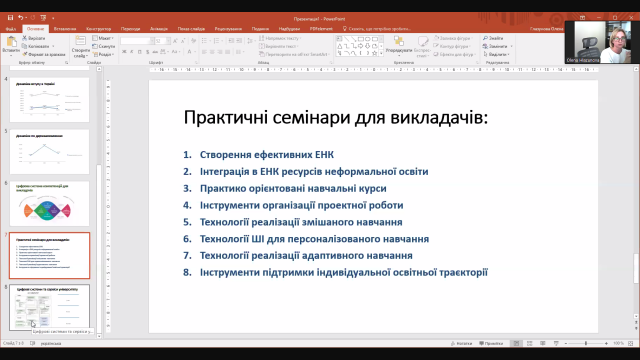Switch to the Конструктор ribbon tab
Viewport: 640px width, 360px height.
pos(98,29)
